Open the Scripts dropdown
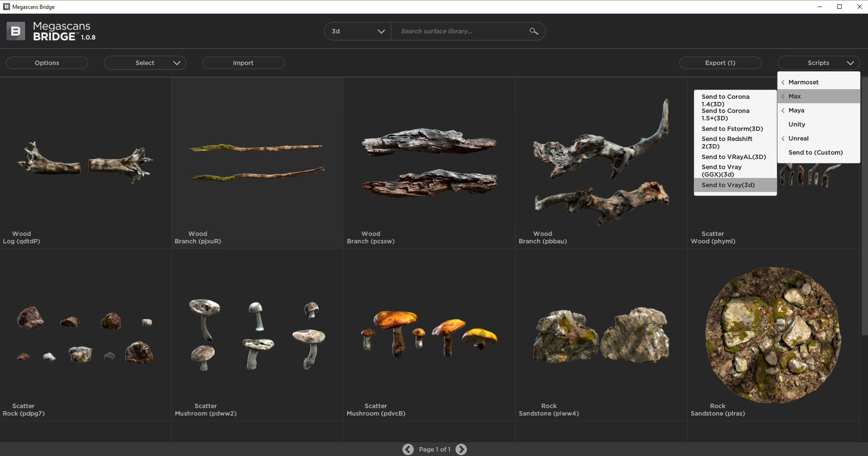The image size is (868, 456). point(819,63)
